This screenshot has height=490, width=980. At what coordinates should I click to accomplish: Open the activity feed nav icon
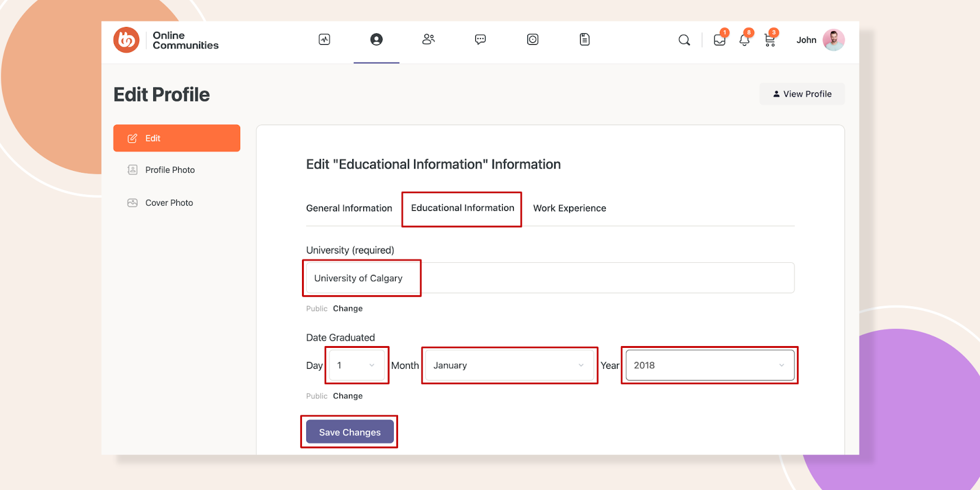click(325, 40)
